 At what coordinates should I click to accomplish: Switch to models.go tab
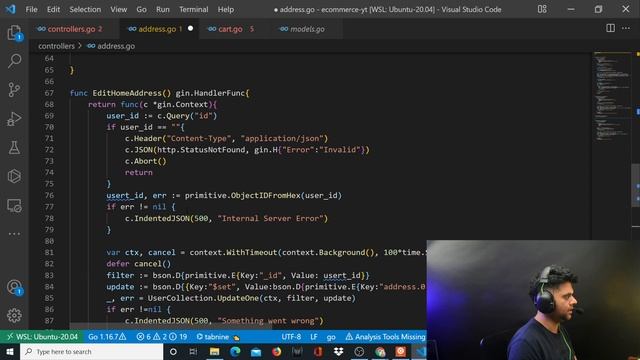click(x=307, y=29)
